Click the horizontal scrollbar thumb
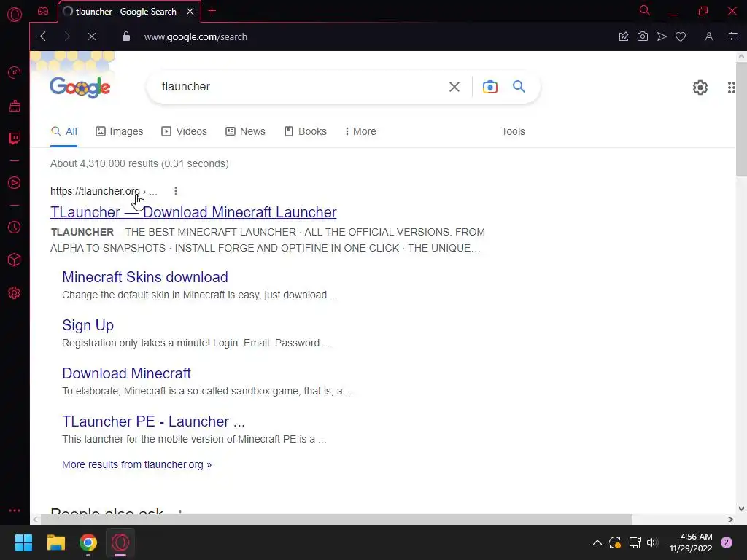The image size is (747, 560). [336, 519]
